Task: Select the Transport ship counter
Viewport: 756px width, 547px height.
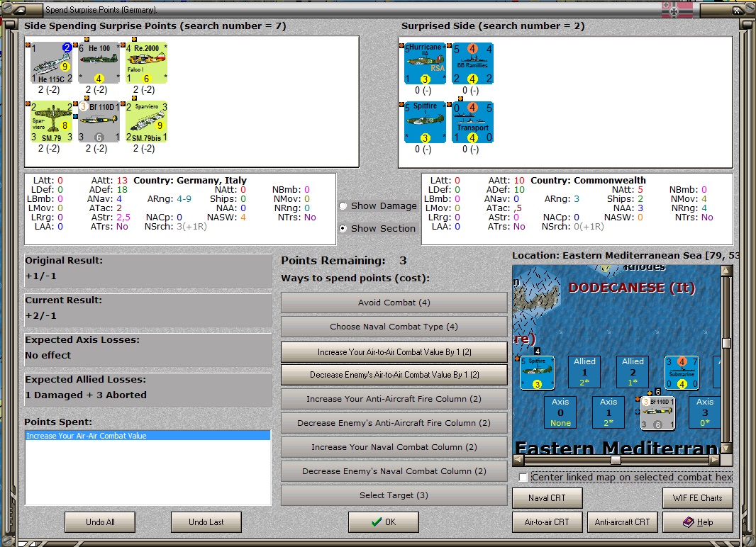Action: pyautogui.click(x=472, y=123)
